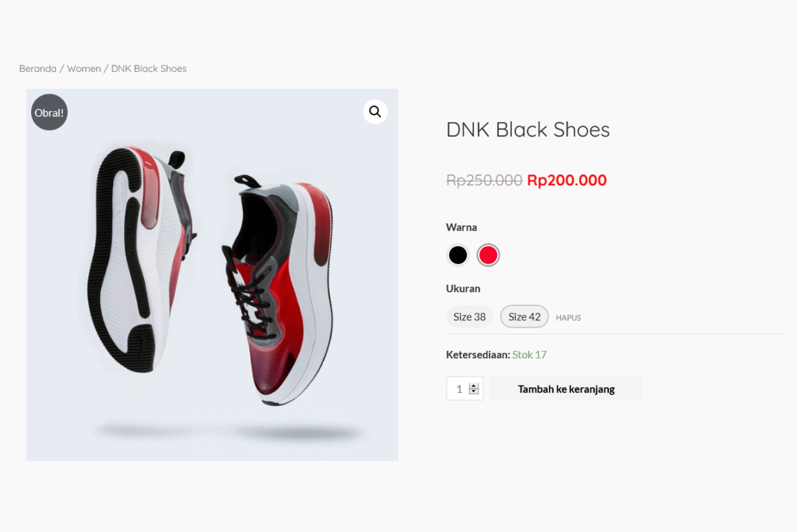Click the DNK Black Shoes product title
Viewport: 797px width, 532px height.
(528, 130)
